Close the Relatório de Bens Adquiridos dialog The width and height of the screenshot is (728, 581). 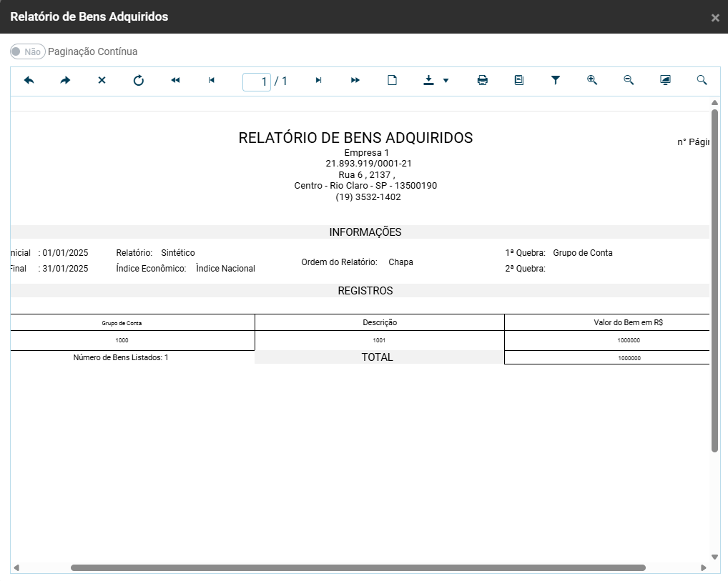click(715, 18)
